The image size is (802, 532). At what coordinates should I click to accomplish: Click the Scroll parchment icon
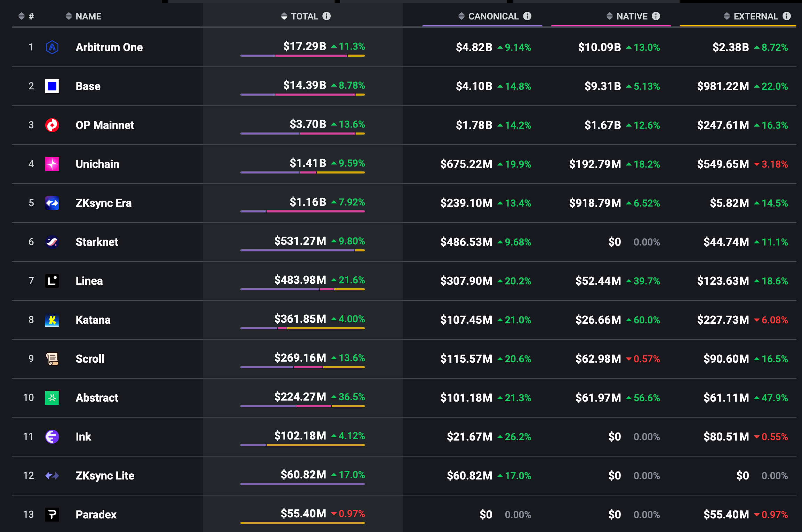pyautogui.click(x=52, y=359)
